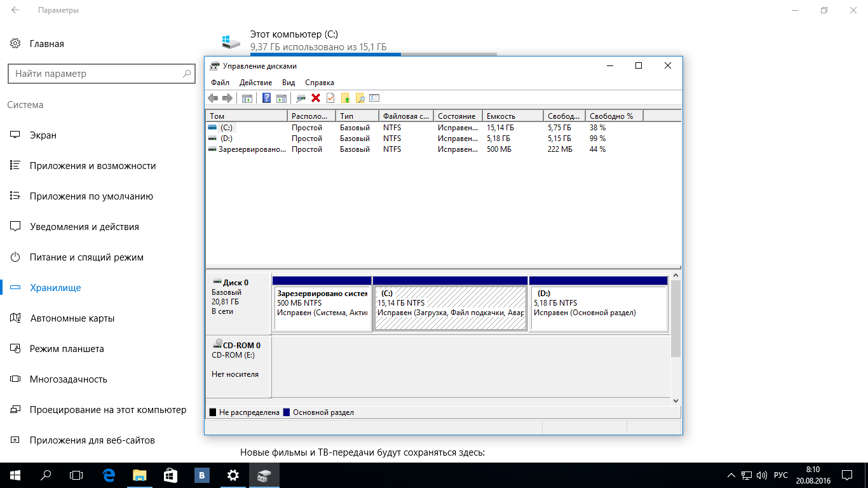Sort volumes by Емкость column header

pos(513,116)
